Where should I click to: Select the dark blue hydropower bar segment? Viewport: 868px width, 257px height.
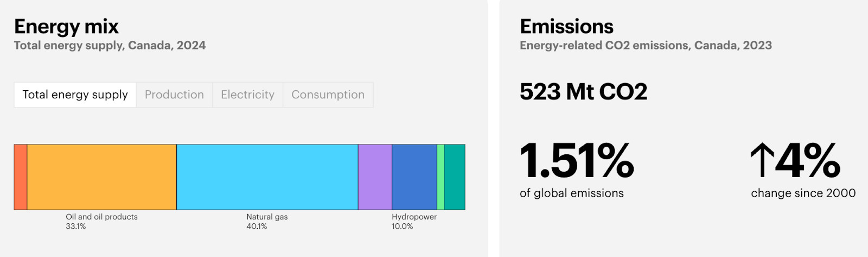click(x=414, y=177)
